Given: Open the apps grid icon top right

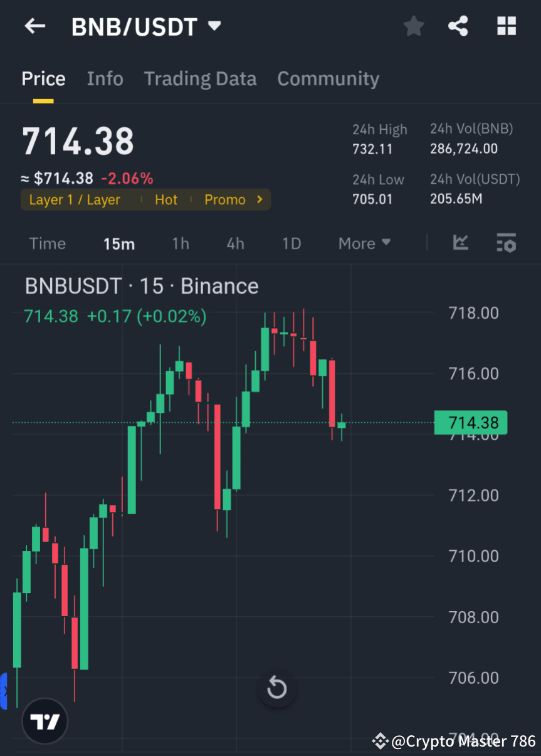Looking at the screenshot, I should point(506,26).
